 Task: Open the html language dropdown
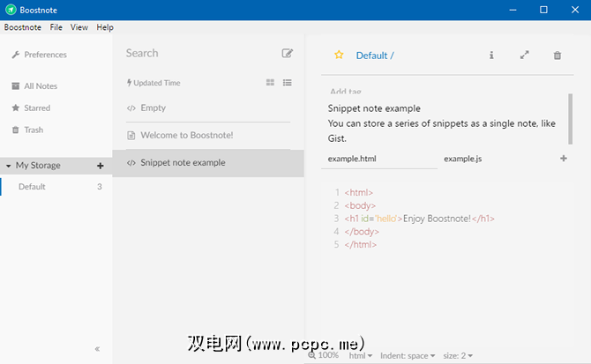coord(360,355)
